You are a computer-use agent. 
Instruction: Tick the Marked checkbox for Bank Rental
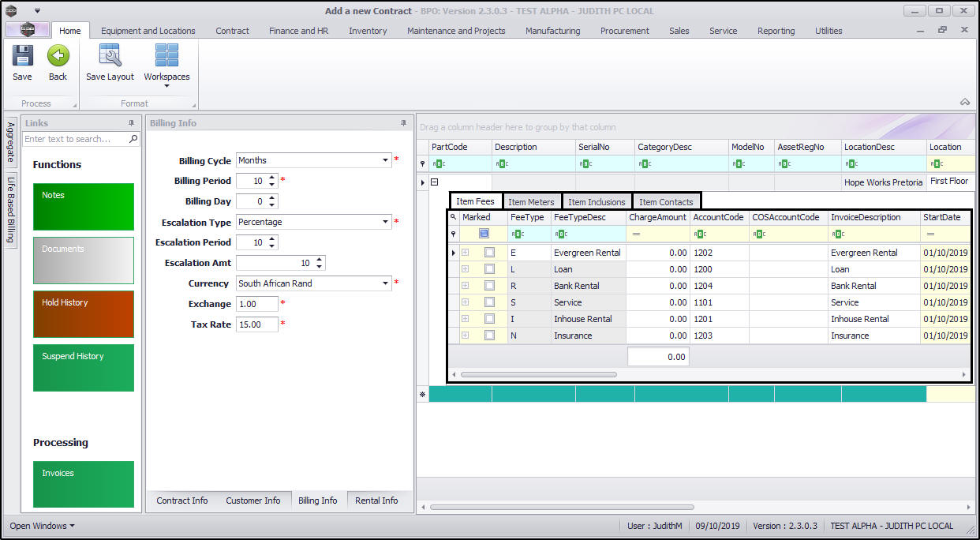[489, 286]
